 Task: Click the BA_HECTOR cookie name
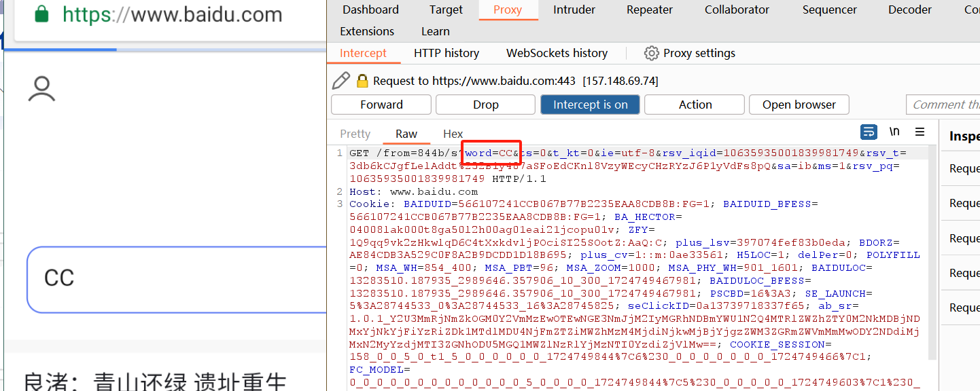(x=645, y=217)
